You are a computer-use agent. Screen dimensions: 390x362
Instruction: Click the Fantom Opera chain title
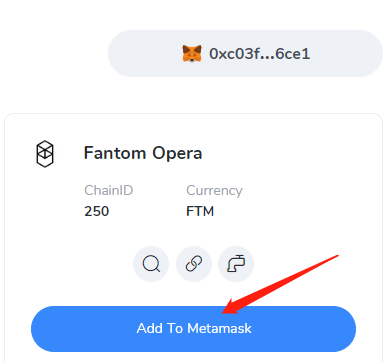tap(143, 153)
